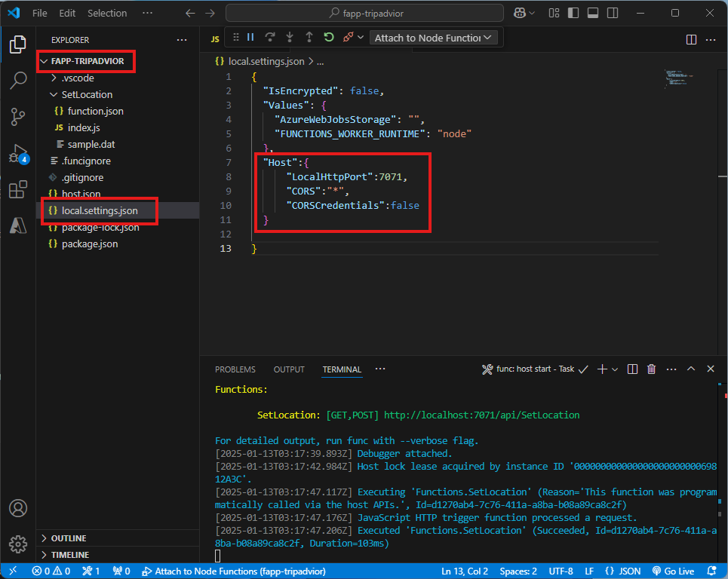The height and width of the screenshot is (579, 728).
Task: Click Spaces: 2 indentation setting
Action: 518,571
